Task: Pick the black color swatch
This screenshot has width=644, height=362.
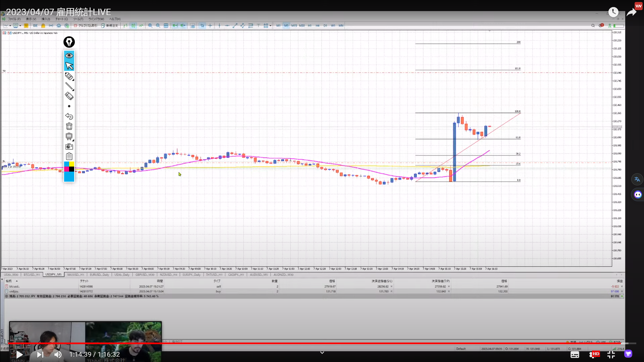Action: pyautogui.click(x=71, y=169)
